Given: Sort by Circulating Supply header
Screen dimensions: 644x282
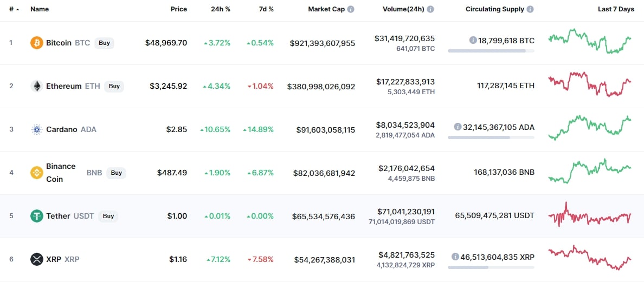Looking at the screenshot, I should coord(495,9).
